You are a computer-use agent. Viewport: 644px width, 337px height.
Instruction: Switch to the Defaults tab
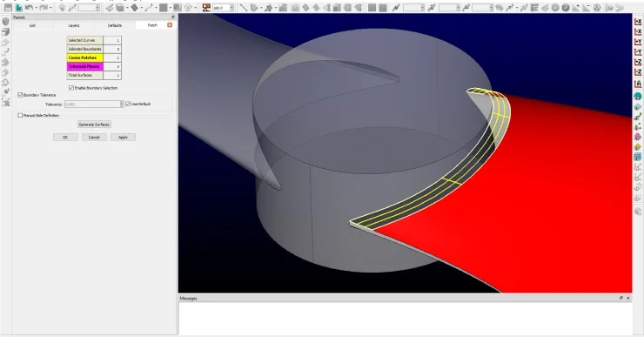115,25
